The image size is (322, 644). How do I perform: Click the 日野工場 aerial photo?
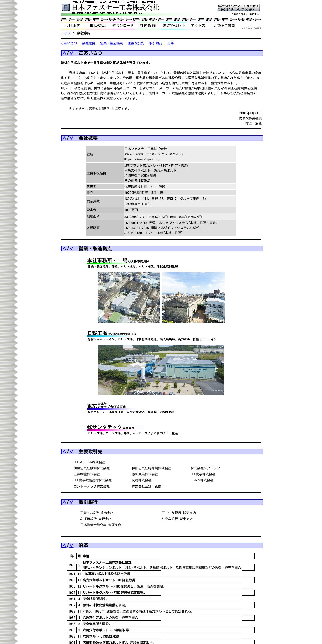coord(161,370)
